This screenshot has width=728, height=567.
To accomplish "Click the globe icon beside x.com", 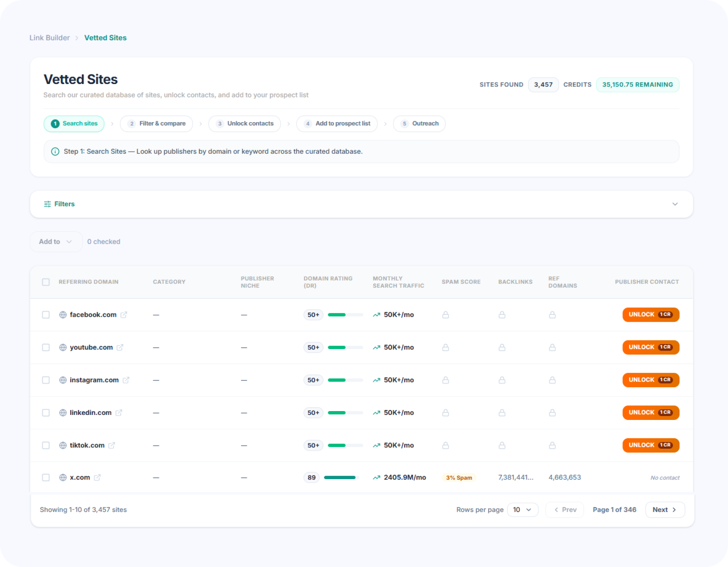I will 63,477.
